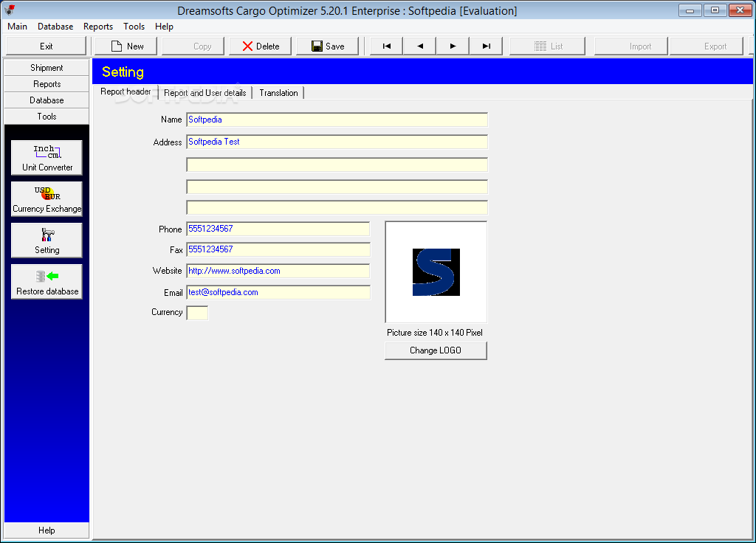This screenshot has height=543, width=756.
Task: Click the List toolbar button
Action: coord(548,46)
